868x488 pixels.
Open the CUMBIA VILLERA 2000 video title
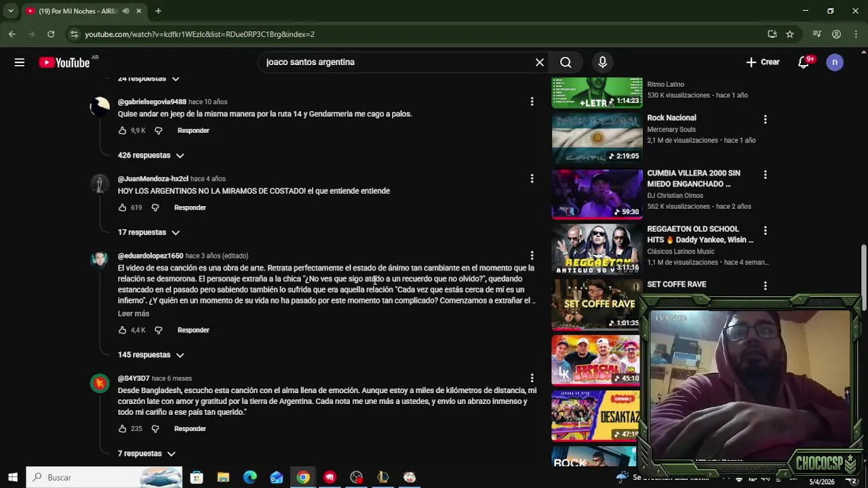694,178
